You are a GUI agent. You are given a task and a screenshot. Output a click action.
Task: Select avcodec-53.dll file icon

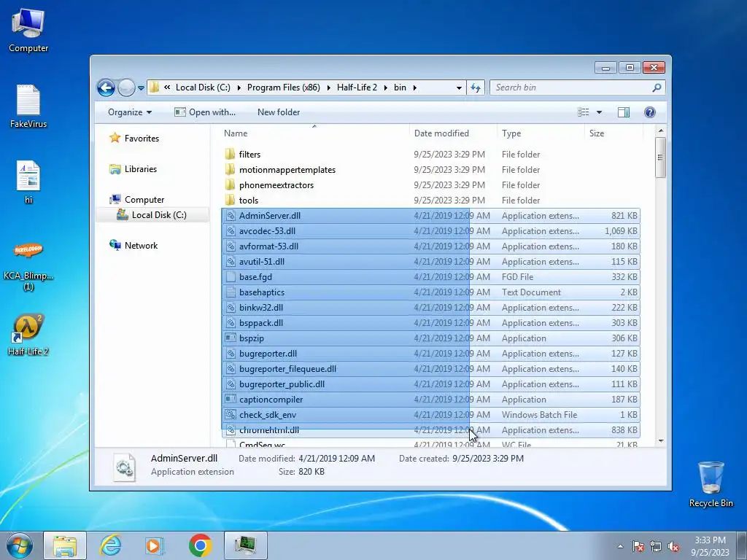pyautogui.click(x=231, y=231)
